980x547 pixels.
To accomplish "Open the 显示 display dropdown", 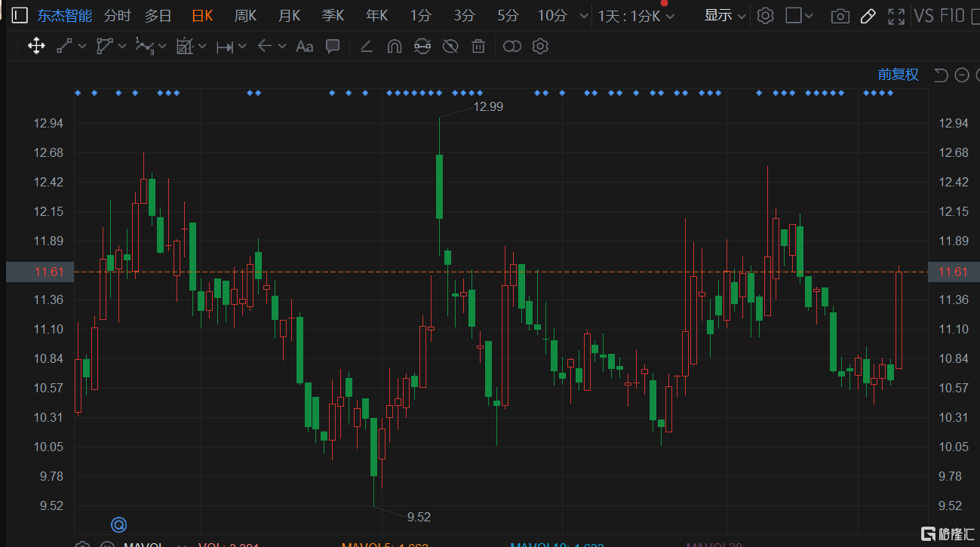I will click(x=724, y=16).
